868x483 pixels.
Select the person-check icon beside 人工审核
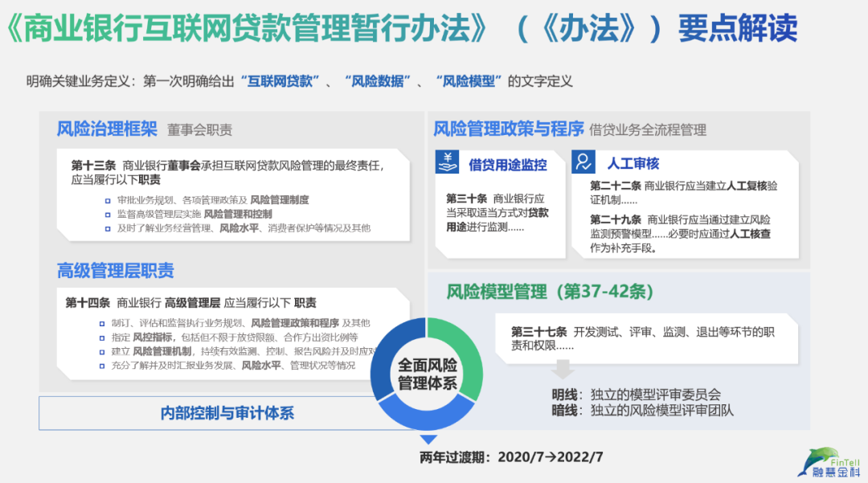click(x=582, y=163)
